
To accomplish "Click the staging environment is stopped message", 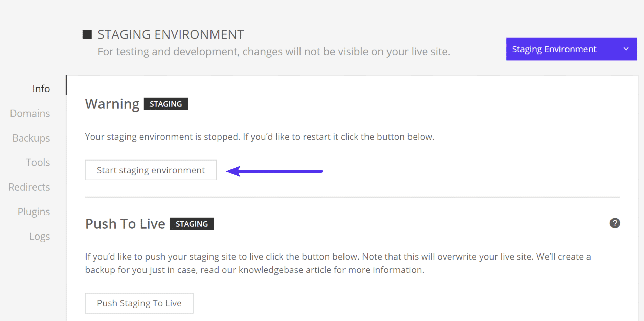I will click(x=260, y=137).
